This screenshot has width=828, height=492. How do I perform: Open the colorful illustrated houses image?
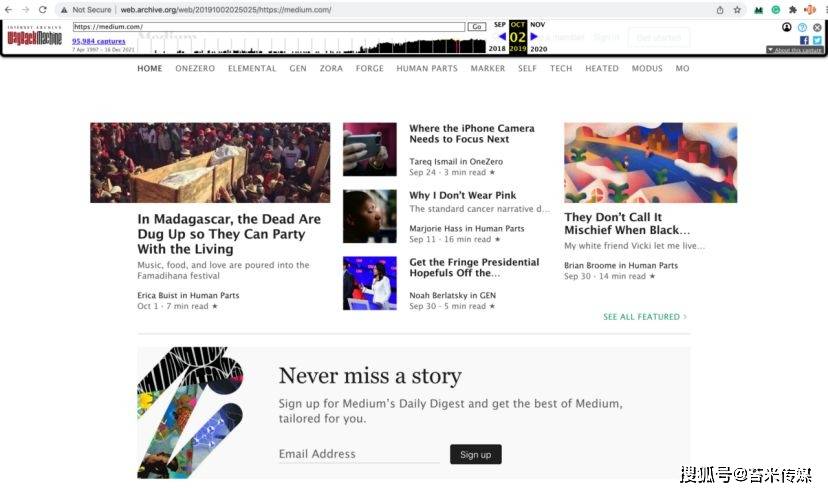point(651,163)
